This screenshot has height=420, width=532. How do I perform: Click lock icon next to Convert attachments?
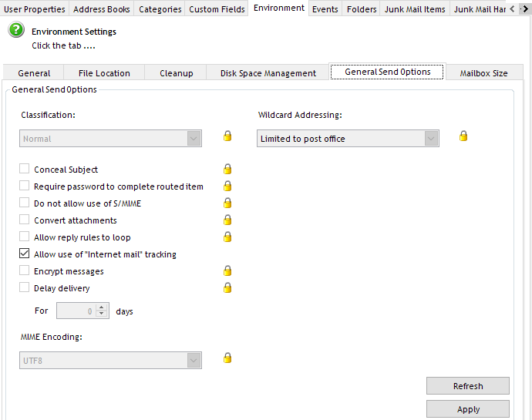[227, 220]
